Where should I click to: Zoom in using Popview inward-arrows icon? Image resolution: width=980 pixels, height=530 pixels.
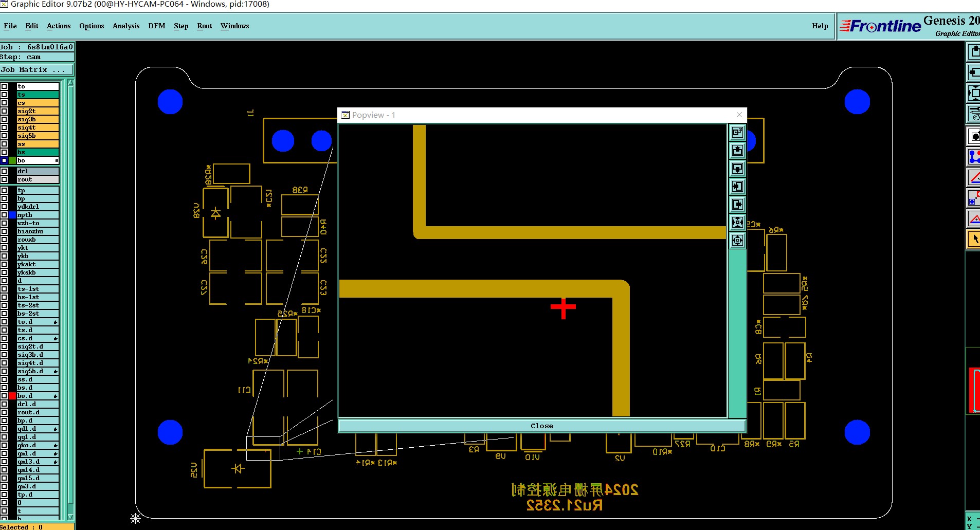737,223
